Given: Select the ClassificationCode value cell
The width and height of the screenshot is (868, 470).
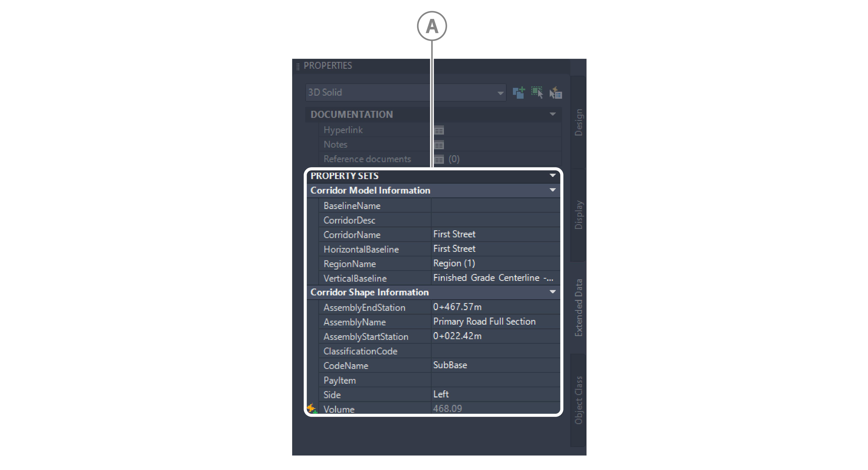Looking at the screenshot, I should tap(495, 351).
